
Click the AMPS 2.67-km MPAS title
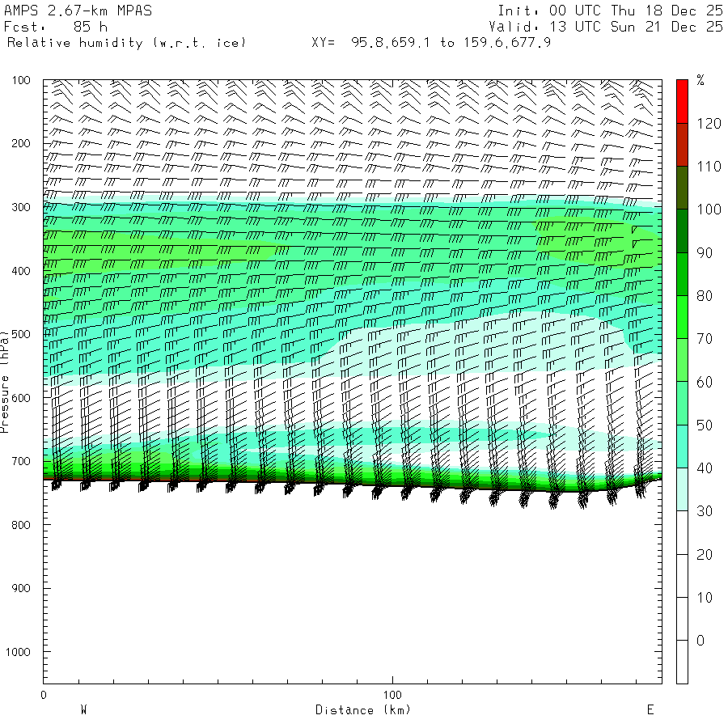coord(78,11)
